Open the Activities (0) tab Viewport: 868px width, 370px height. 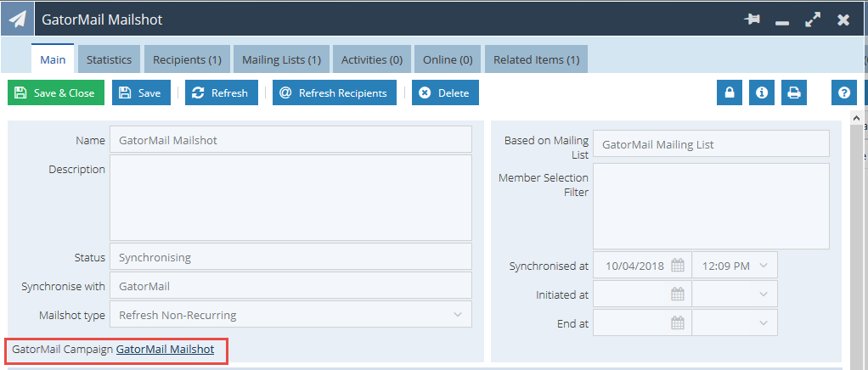tap(372, 59)
